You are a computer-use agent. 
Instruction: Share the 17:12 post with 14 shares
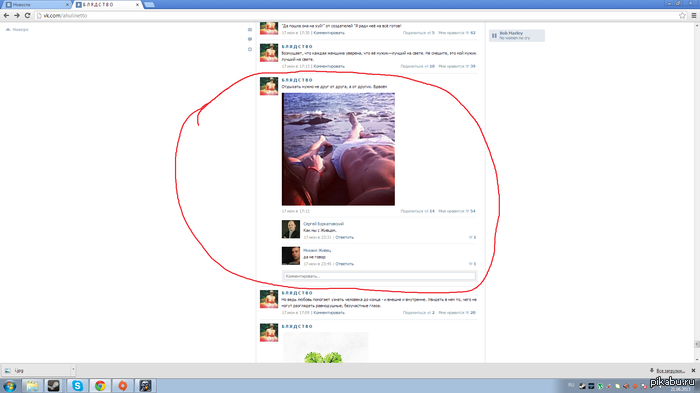[x=417, y=211]
